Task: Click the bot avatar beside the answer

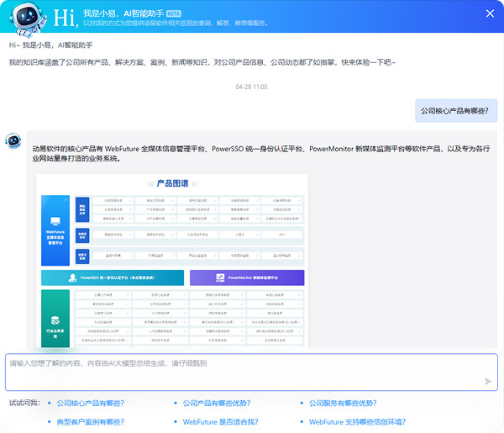Action: [x=13, y=141]
